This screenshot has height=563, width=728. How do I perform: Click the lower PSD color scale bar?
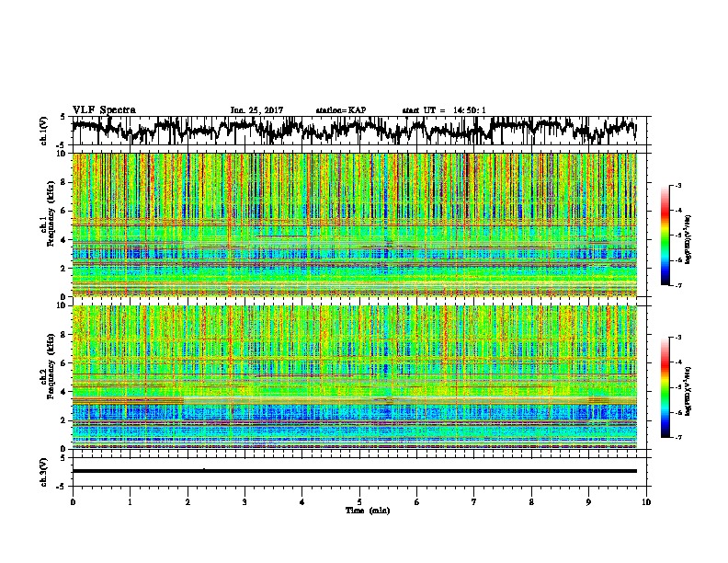[665, 387]
